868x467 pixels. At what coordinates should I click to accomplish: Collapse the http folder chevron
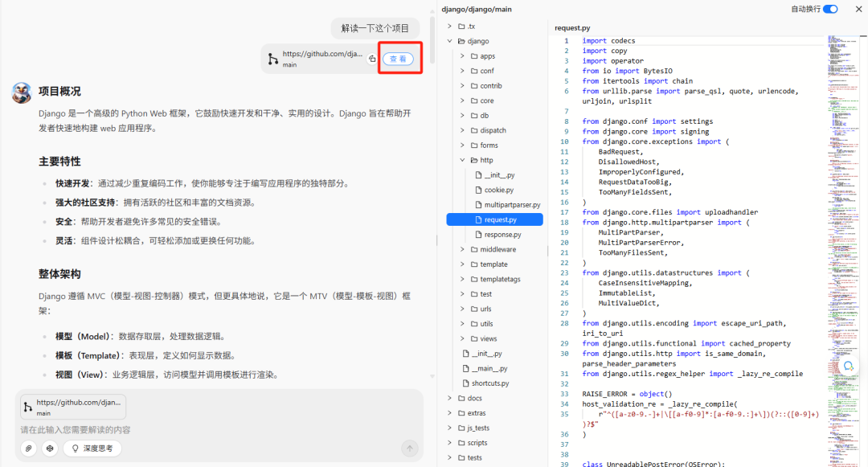(462, 160)
